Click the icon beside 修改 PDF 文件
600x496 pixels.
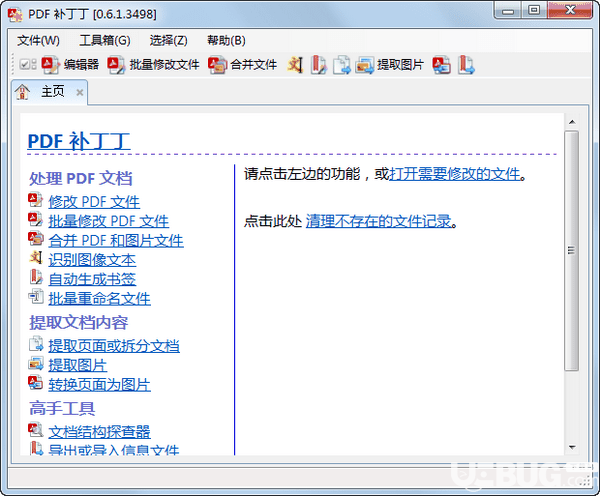[x=36, y=201]
